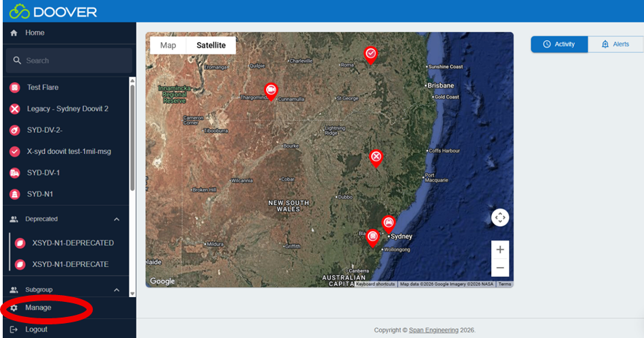Click Logout in the sidebar

pyautogui.click(x=36, y=329)
